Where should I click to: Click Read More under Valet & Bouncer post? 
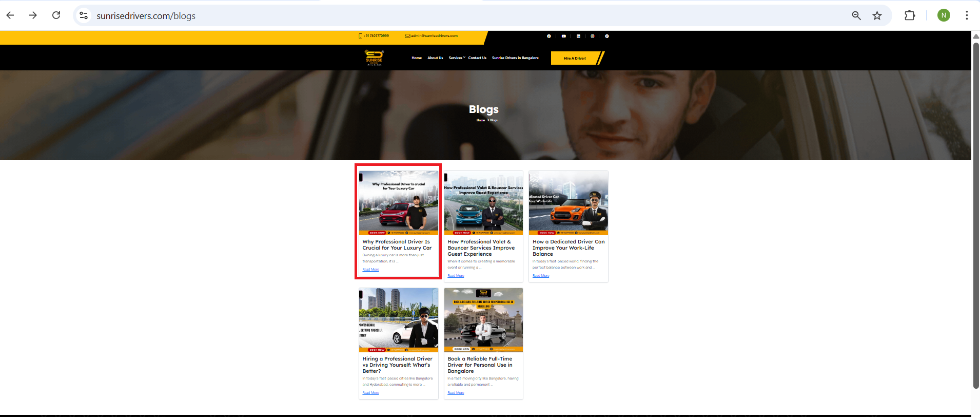(x=456, y=276)
